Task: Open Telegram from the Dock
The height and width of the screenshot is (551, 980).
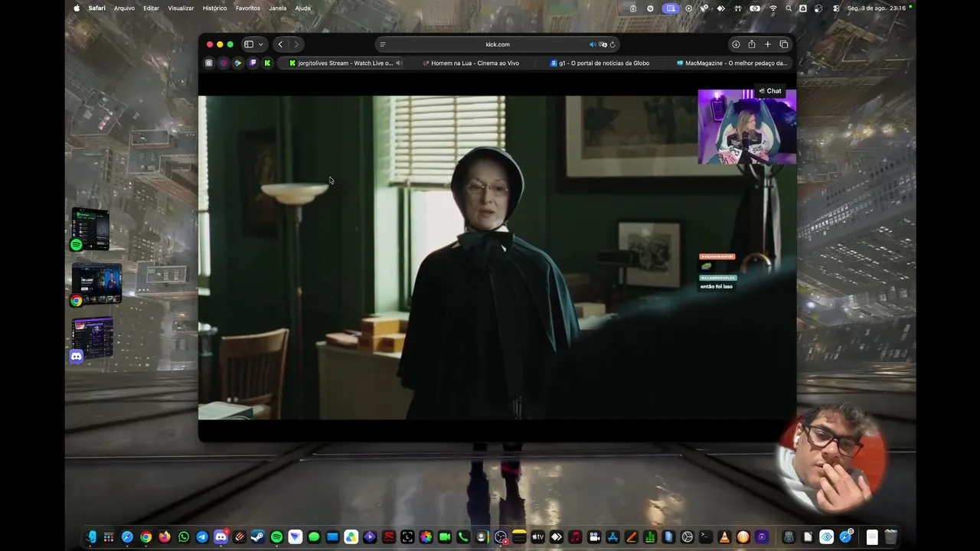Action: 202,537
